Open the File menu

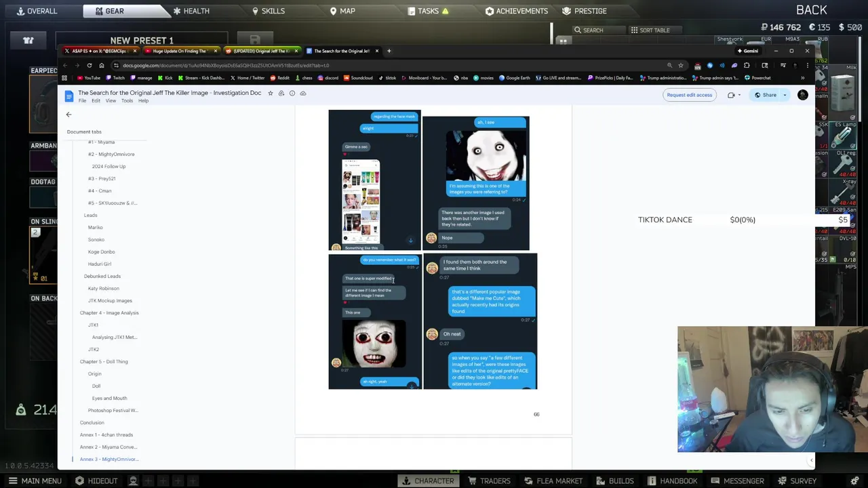(x=82, y=101)
